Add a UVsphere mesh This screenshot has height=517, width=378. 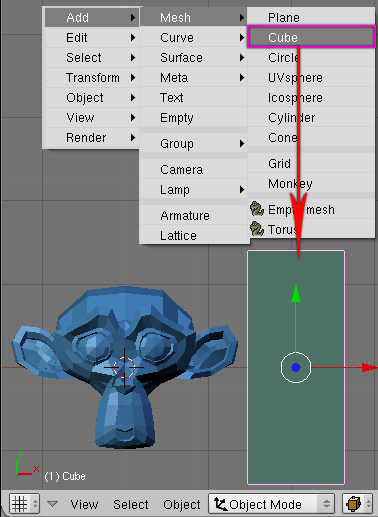[x=311, y=77]
